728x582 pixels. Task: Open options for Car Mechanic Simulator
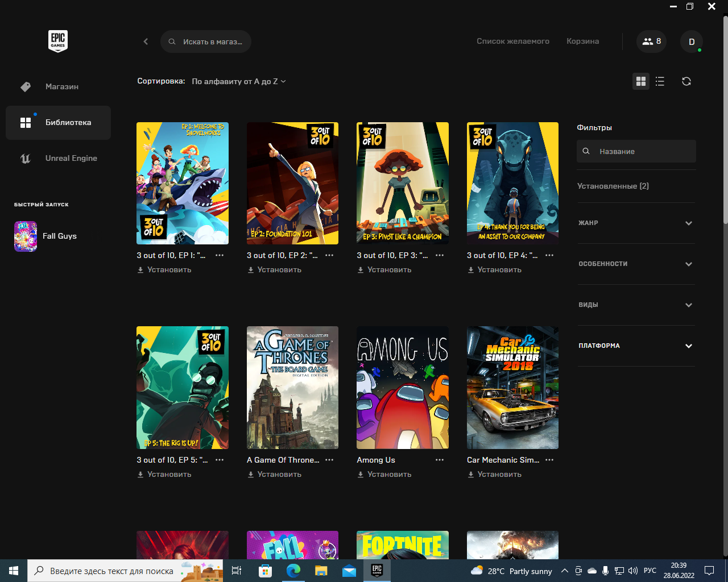[549, 460]
